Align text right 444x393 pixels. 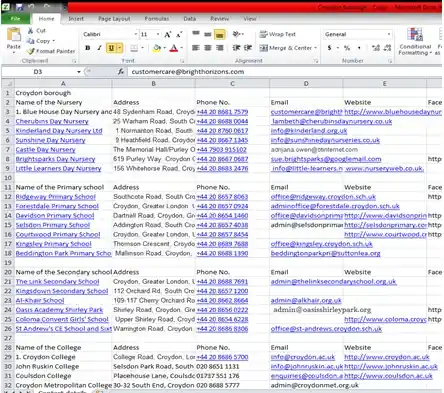click(220, 48)
